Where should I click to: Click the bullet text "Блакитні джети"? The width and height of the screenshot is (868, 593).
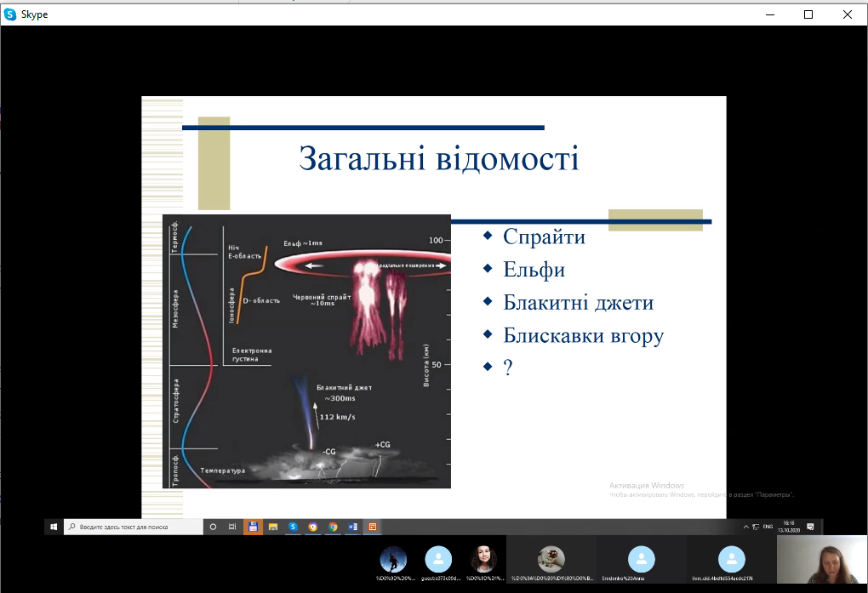579,302
